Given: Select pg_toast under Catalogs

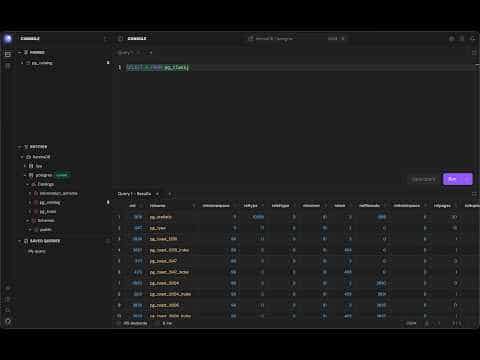Looking at the screenshot, I should 48,211.
